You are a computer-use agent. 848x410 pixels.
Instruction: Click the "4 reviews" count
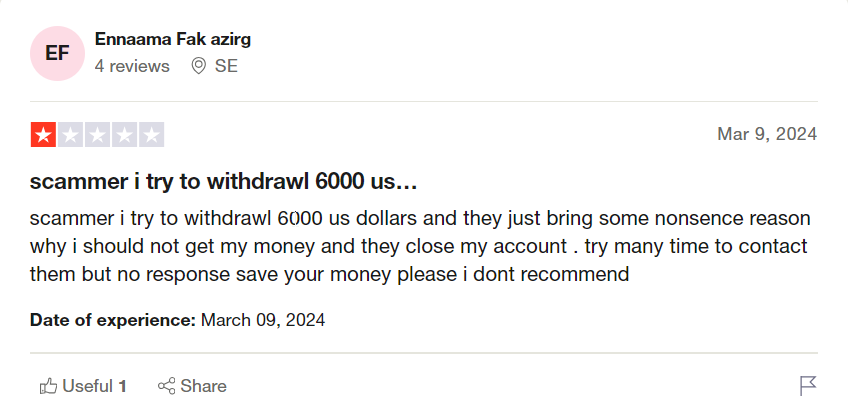[132, 66]
